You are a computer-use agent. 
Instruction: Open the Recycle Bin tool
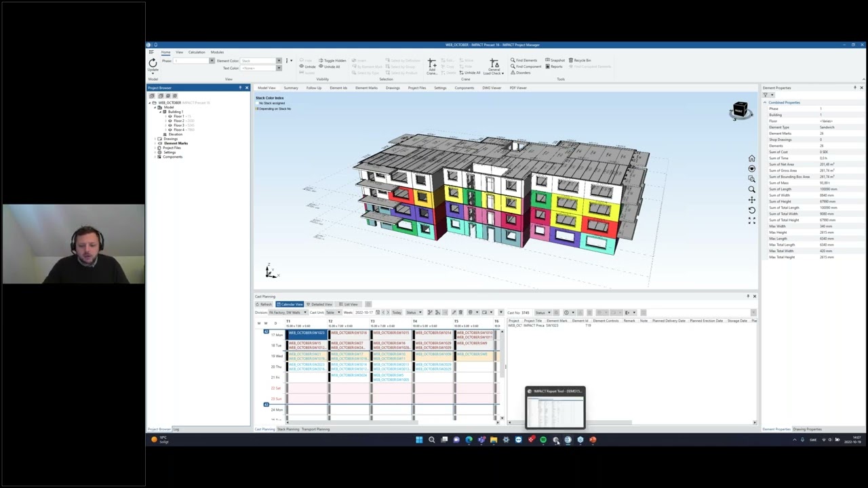580,60
